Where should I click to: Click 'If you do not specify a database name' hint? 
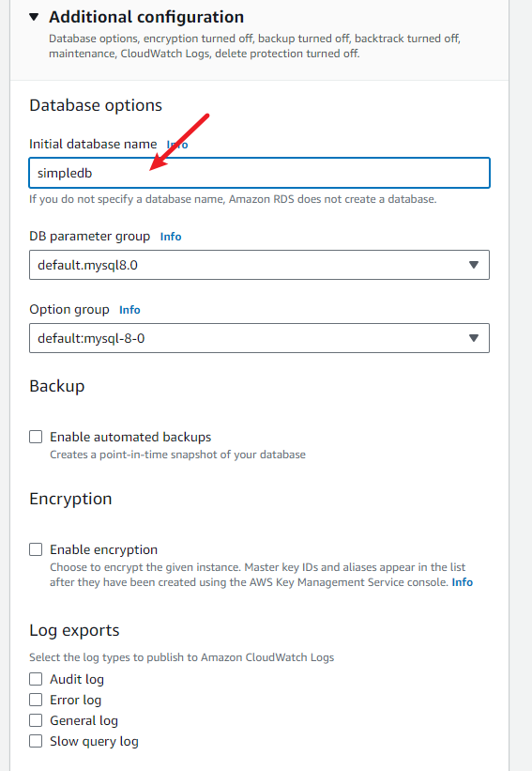[233, 199]
